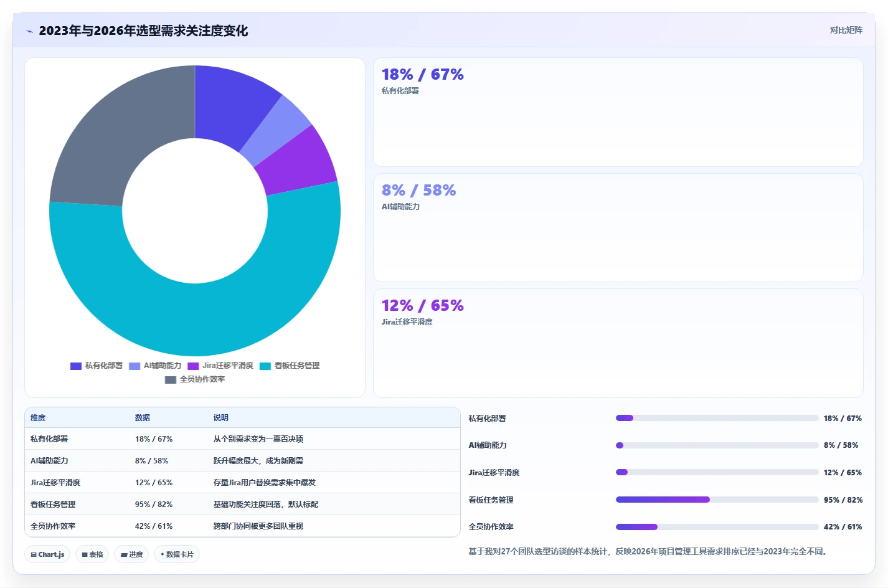Click the 跃升幅度最大，成为新刚需 cell

pyautogui.click(x=258, y=461)
